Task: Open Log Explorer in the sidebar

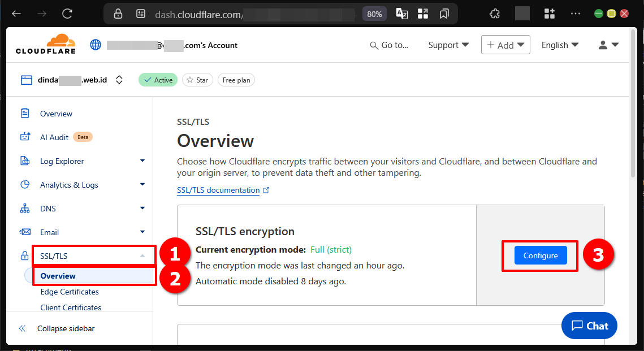Action: click(x=62, y=161)
